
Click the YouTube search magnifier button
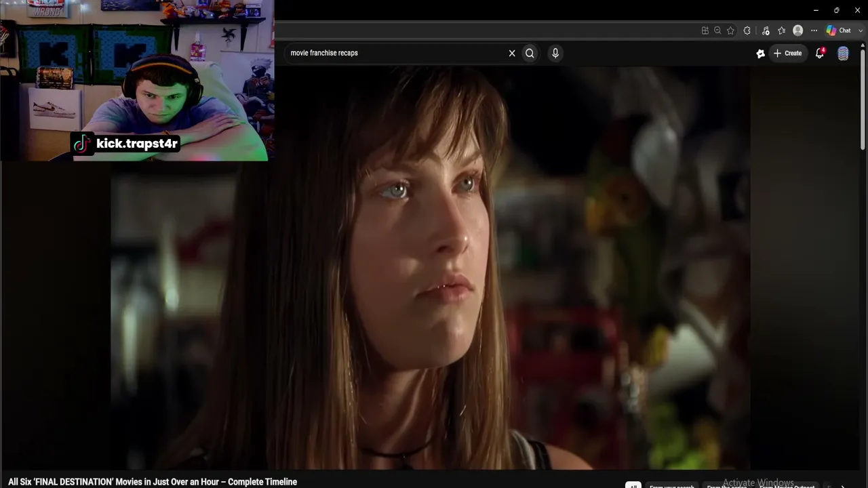tap(530, 53)
